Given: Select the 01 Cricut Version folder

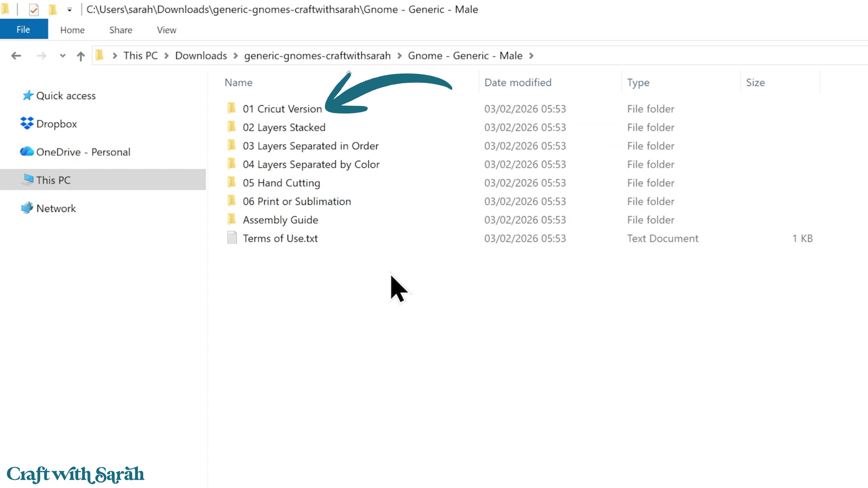Looking at the screenshot, I should coord(283,109).
